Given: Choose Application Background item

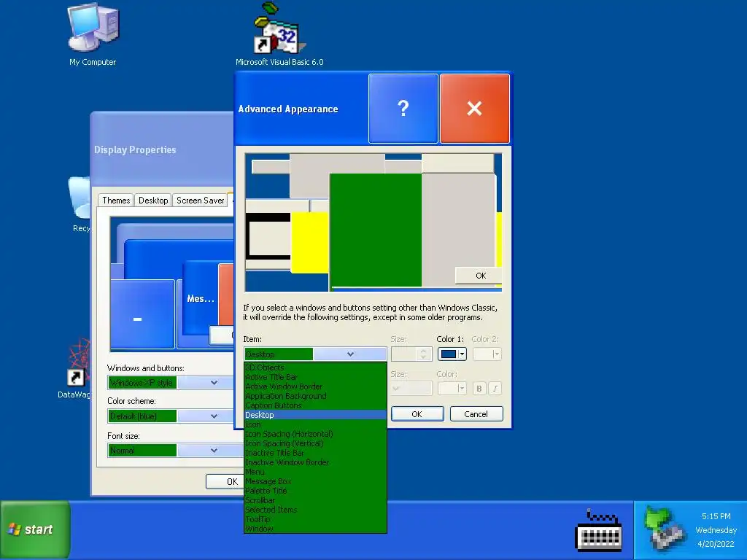Looking at the screenshot, I should click(315, 396).
